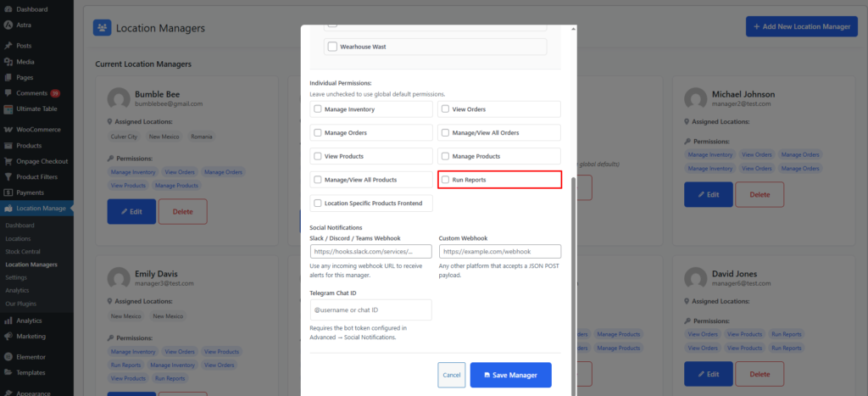This screenshot has width=868, height=396.
Task: Click into the Custom Webhook URL field
Action: tap(499, 252)
